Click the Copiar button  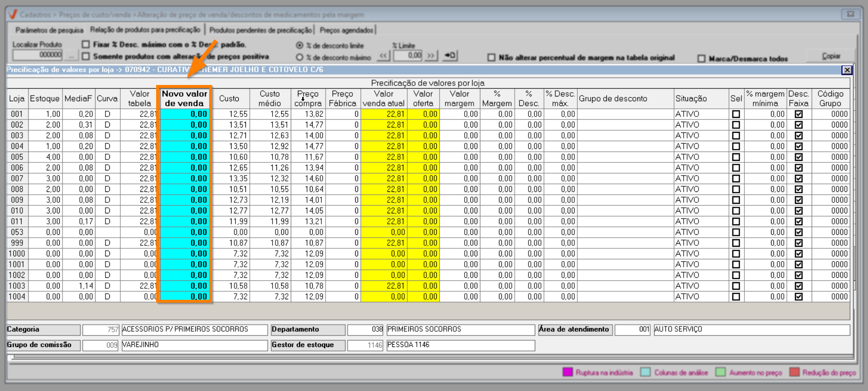(x=831, y=56)
